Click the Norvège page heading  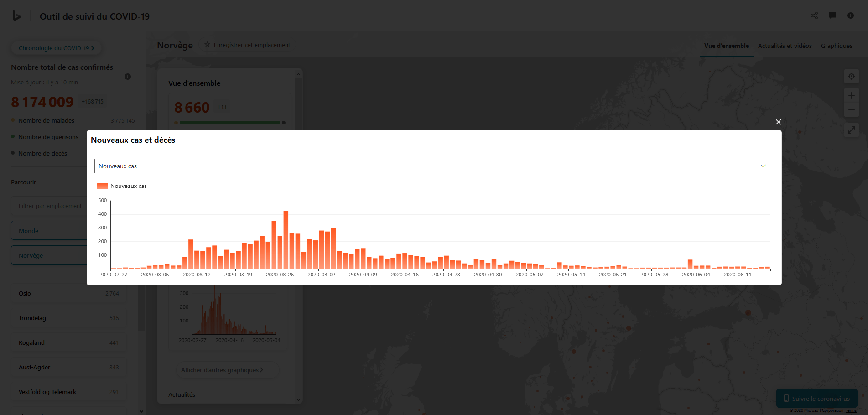click(x=175, y=45)
